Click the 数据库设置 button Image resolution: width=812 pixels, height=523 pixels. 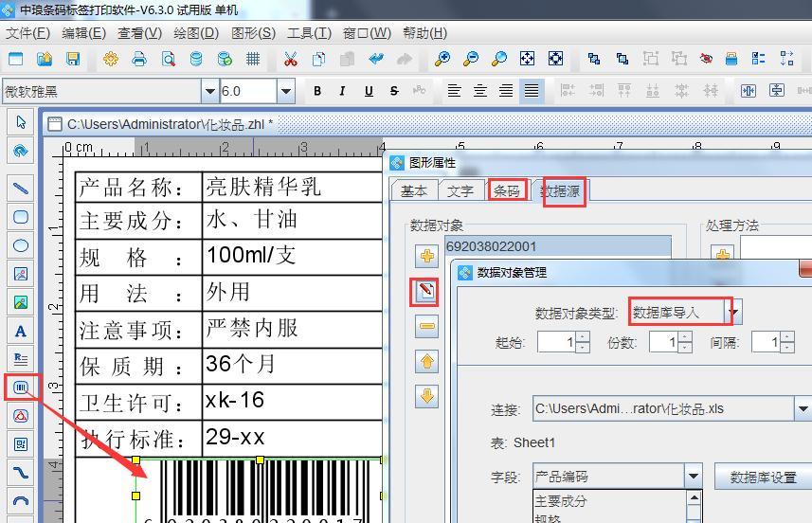764,477
